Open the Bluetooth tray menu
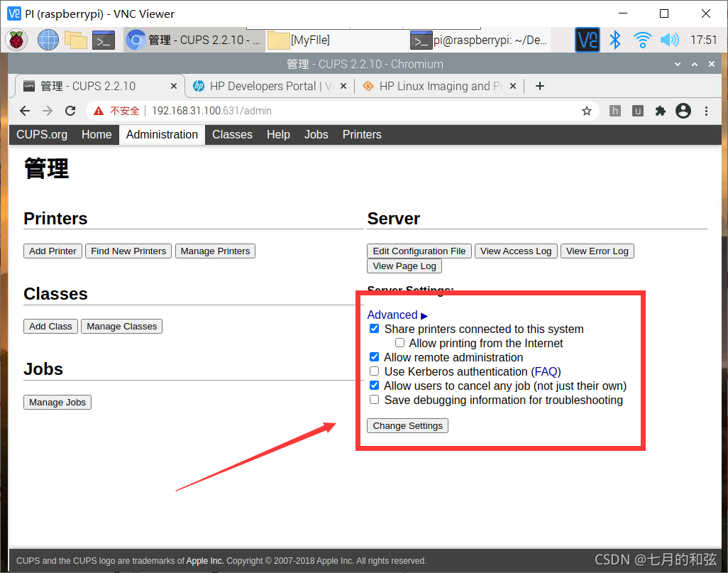This screenshot has height=573, width=728. [x=615, y=40]
